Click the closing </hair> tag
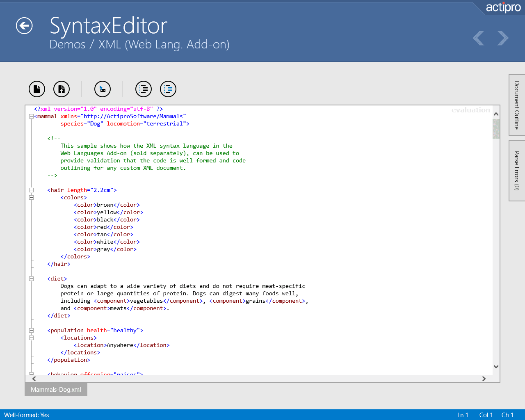This screenshot has width=525, height=420. click(59, 264)
